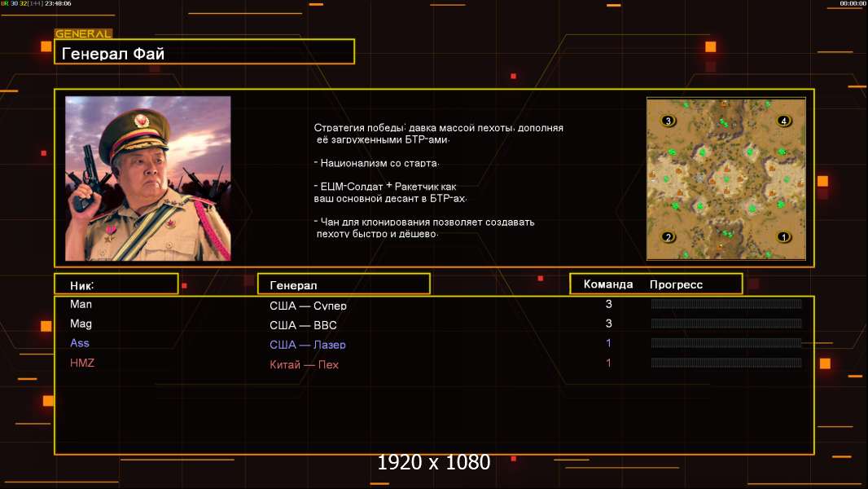Click 'США — ВВС' general entry
This screenshot has width=868, height=489.
tap(303, 325)
